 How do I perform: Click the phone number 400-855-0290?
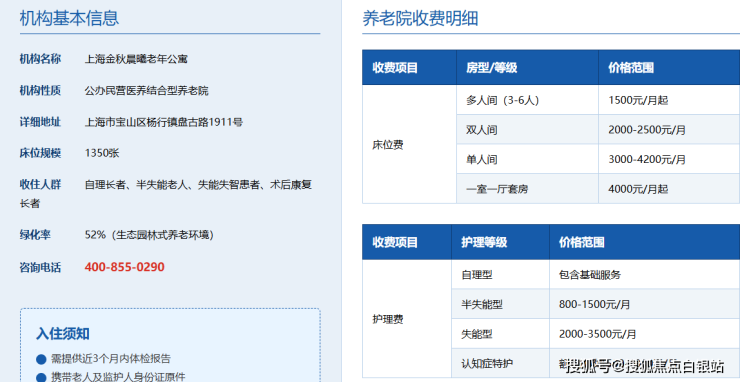(x=125, y=267)
